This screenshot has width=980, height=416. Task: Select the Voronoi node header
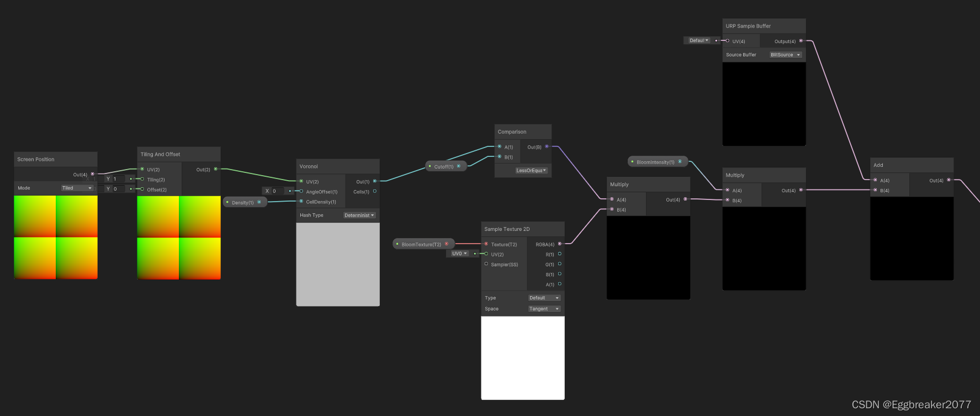pos(338,166)
